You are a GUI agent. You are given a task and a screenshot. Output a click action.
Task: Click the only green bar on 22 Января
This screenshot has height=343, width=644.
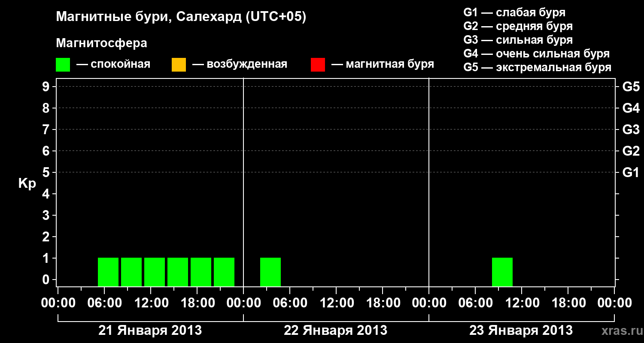point(270,272)
